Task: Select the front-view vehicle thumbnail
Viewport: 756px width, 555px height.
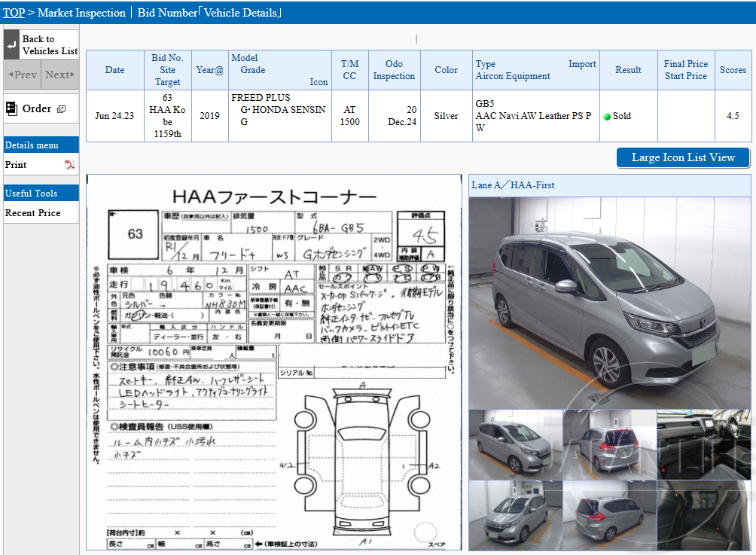Action: pos(515,516)
